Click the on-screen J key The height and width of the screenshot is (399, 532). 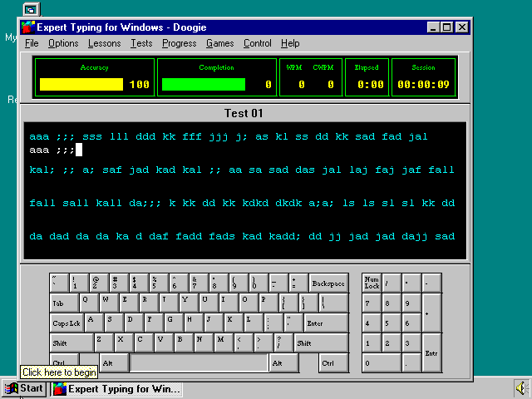[x=214, y=323]
